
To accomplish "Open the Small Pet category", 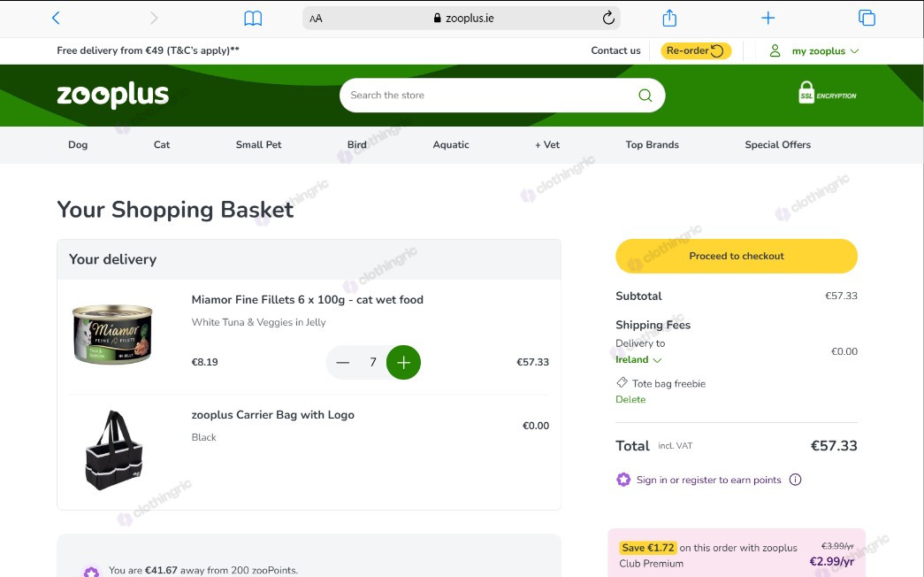I will coord(259,144).
